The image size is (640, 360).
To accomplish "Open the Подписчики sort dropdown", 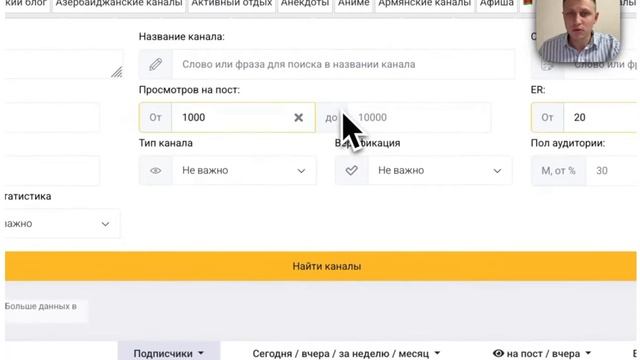I will tap(169, 353).
